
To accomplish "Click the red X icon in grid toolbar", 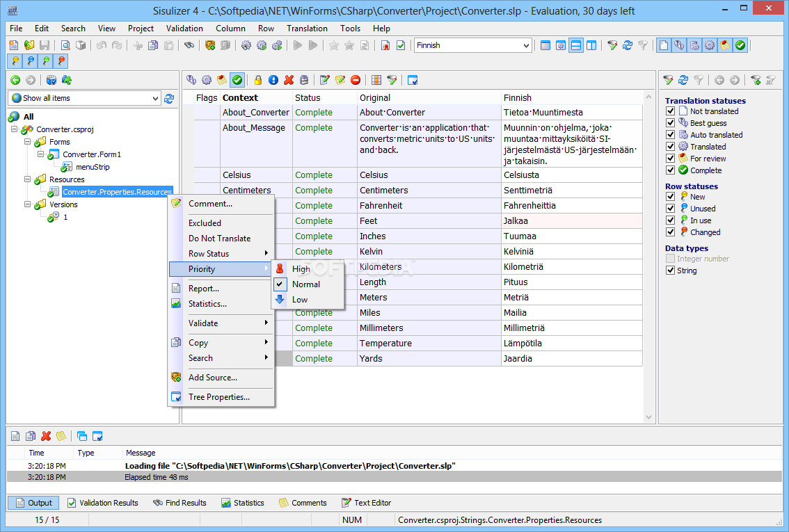I will coord(289,80).
